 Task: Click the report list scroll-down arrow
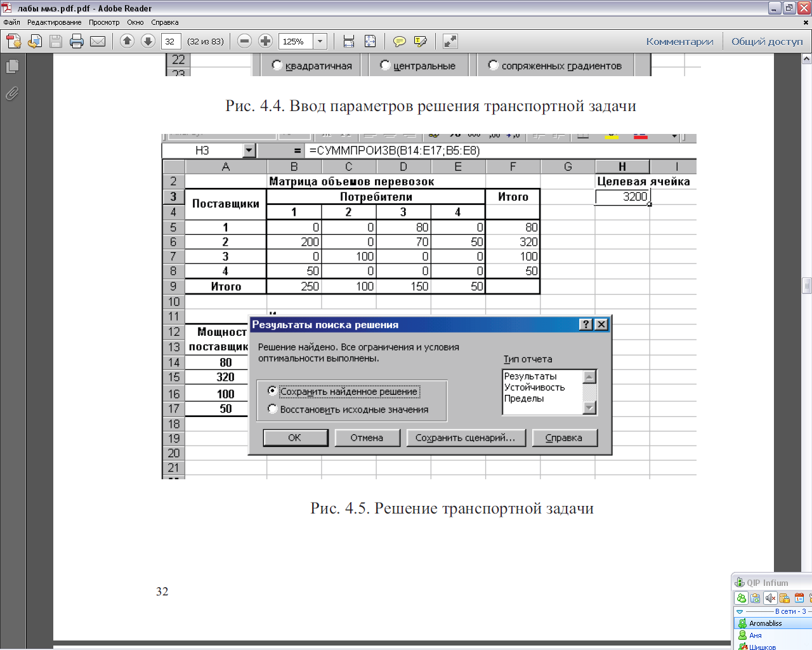point(589,408)
